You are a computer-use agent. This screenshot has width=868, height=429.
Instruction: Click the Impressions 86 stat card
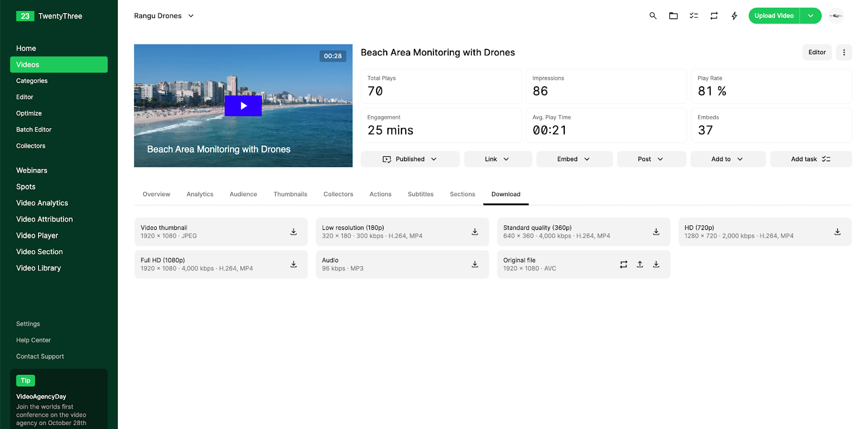click(x=607, y=86)
